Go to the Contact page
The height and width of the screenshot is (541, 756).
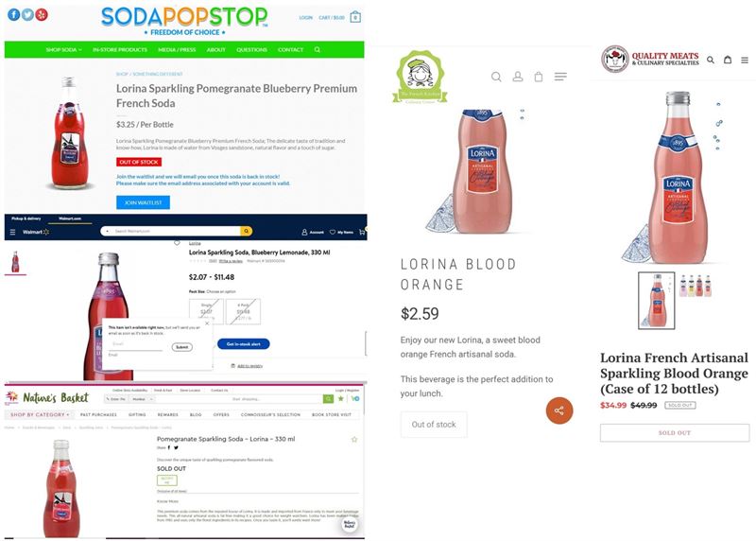[x=291, y=50]
